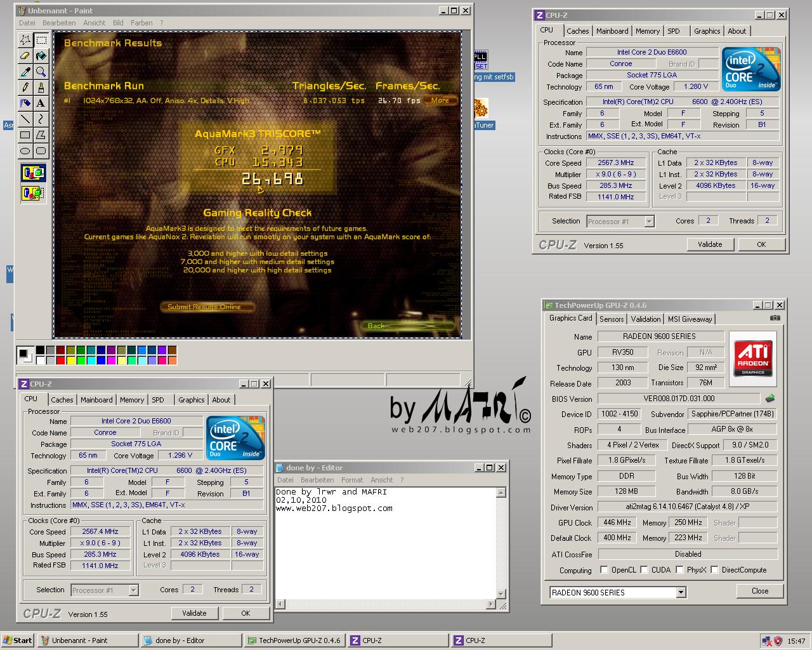Choose transparent selection mode in Paint tool options

point(33,193)
